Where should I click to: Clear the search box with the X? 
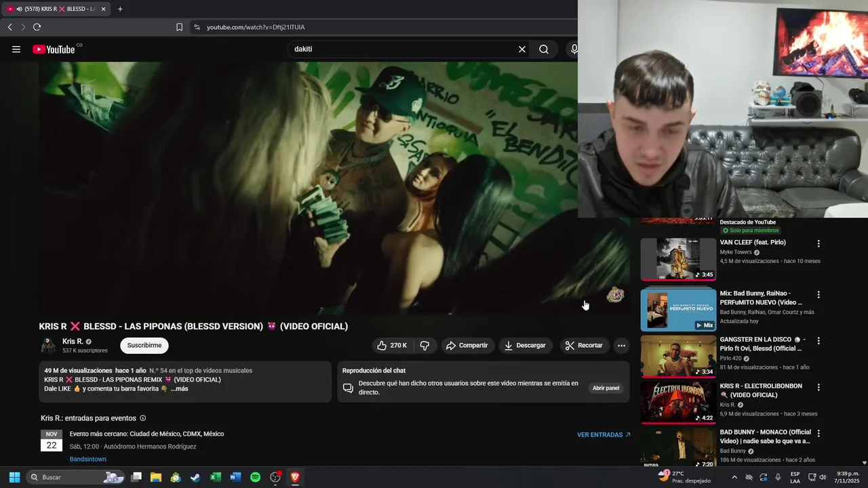tap(522, 49)
